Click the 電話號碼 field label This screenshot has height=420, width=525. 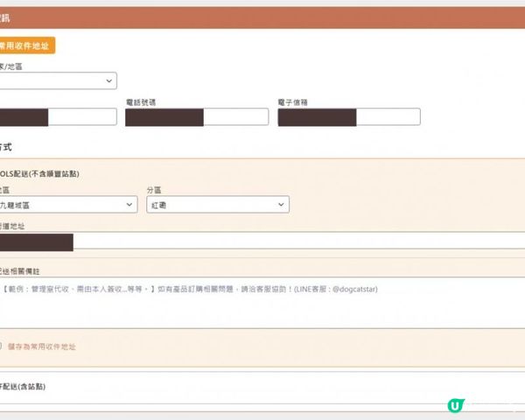click(x=141, y=102)
